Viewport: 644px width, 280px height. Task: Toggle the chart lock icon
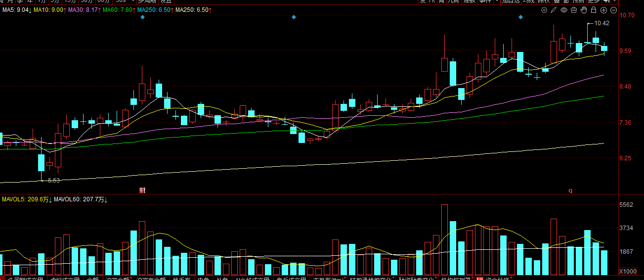pyautogui.click(x=594, y=10)
